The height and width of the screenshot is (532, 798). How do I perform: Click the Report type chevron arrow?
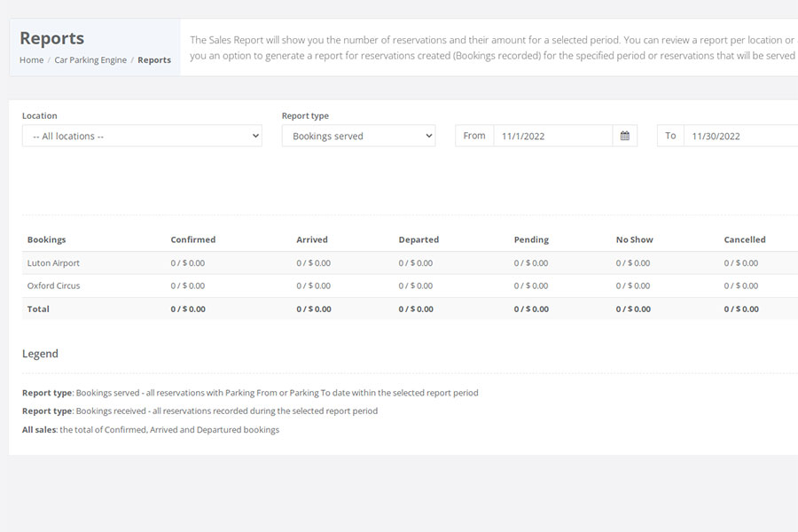pyautogui.click(x=429, y=136)
